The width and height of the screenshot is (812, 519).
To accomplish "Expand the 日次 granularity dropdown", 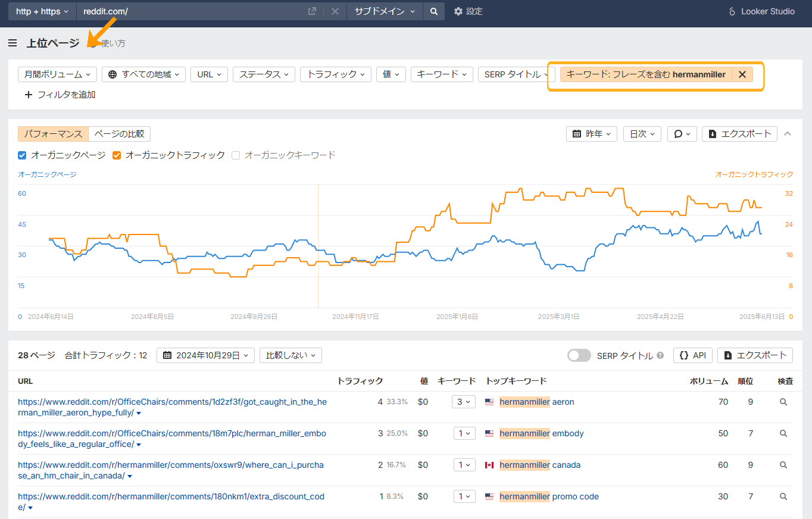I will click(642, 133).
